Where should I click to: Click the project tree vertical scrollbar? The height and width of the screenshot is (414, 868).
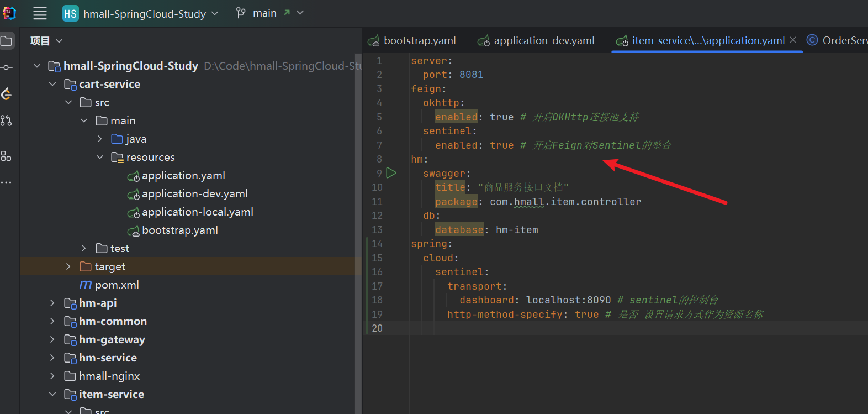tap(358, 221)
